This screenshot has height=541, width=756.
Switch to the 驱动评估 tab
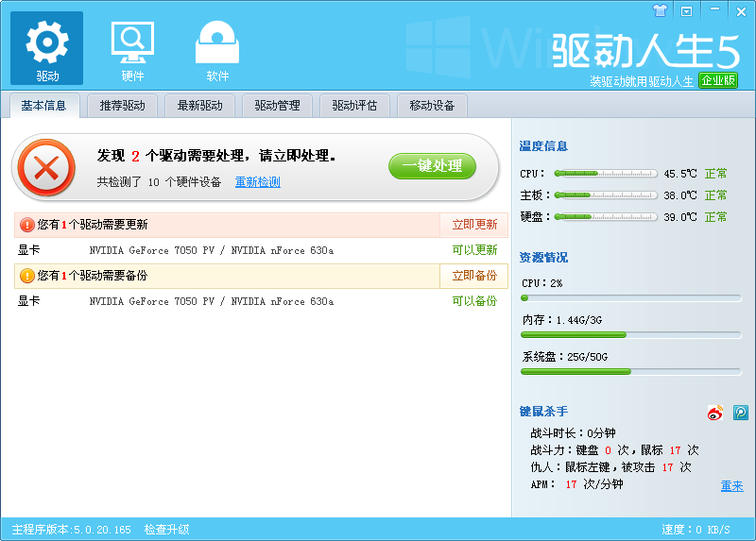pos(354,106)
